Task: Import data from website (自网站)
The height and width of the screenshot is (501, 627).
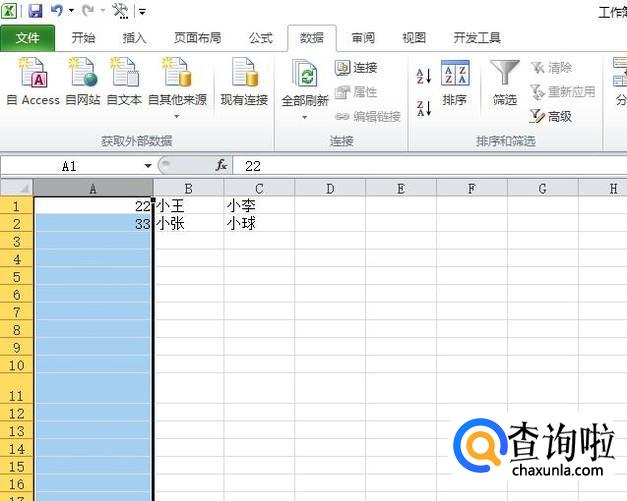Action: [83, 82]
